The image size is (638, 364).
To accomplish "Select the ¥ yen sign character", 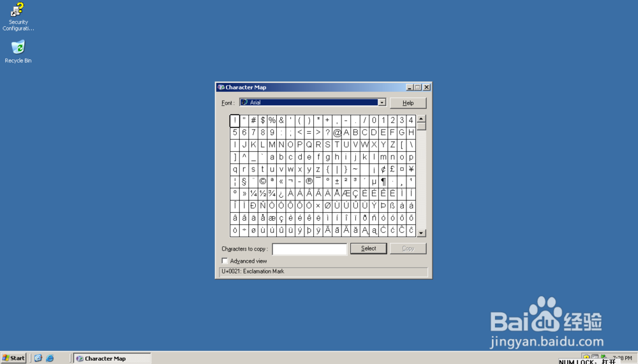I will pyautogui.click(x=411, y=169).
